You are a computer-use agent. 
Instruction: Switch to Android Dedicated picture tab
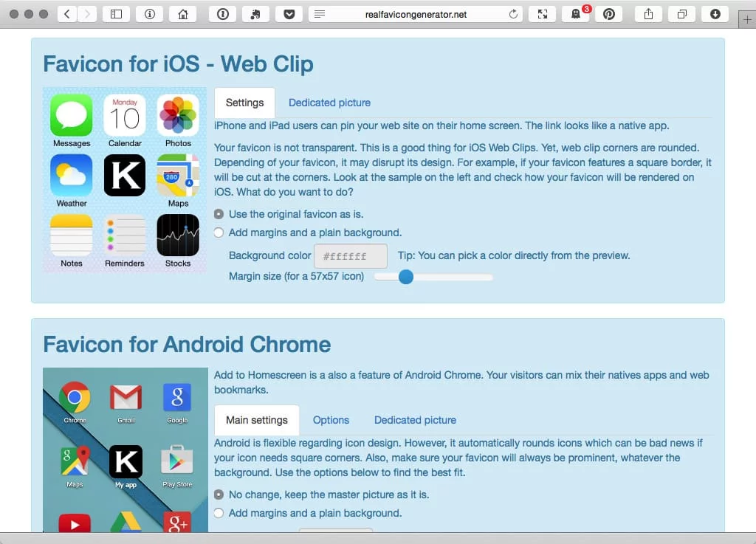pos(415,420)
